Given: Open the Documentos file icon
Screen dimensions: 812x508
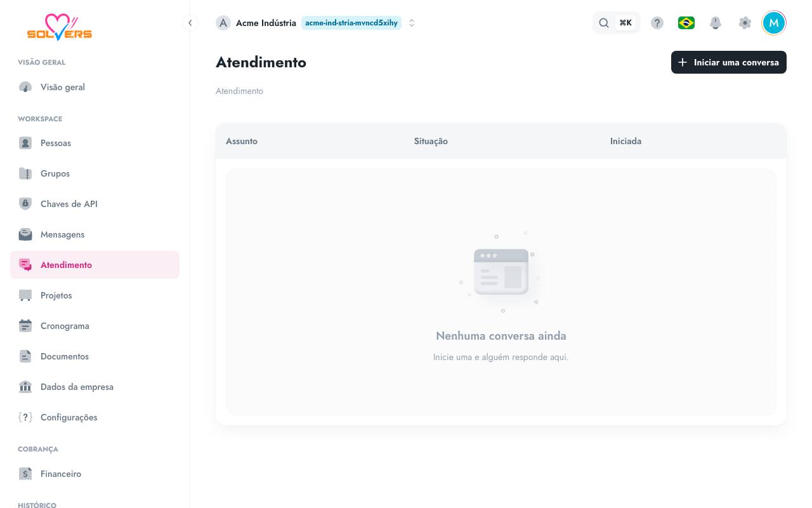Looking at the screenshot, I should (25, 356).
